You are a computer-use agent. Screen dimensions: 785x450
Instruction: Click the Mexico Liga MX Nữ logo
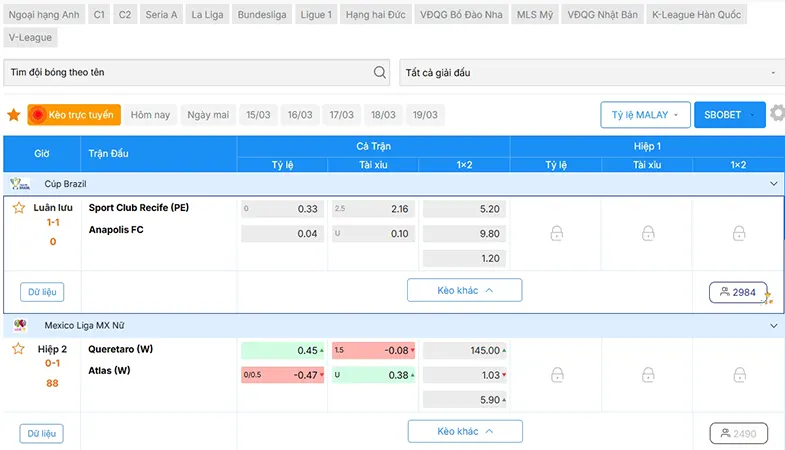click(x=20, y=325)
